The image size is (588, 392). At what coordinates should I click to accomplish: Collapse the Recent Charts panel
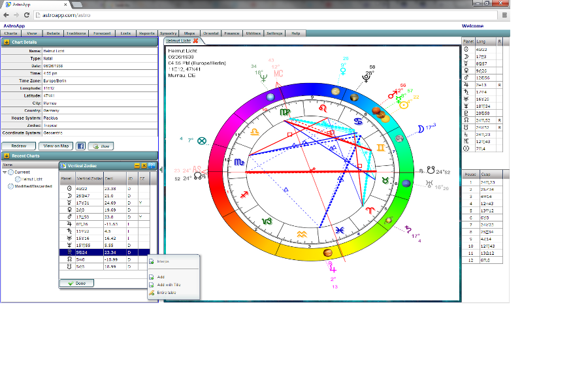pos(6,155)
